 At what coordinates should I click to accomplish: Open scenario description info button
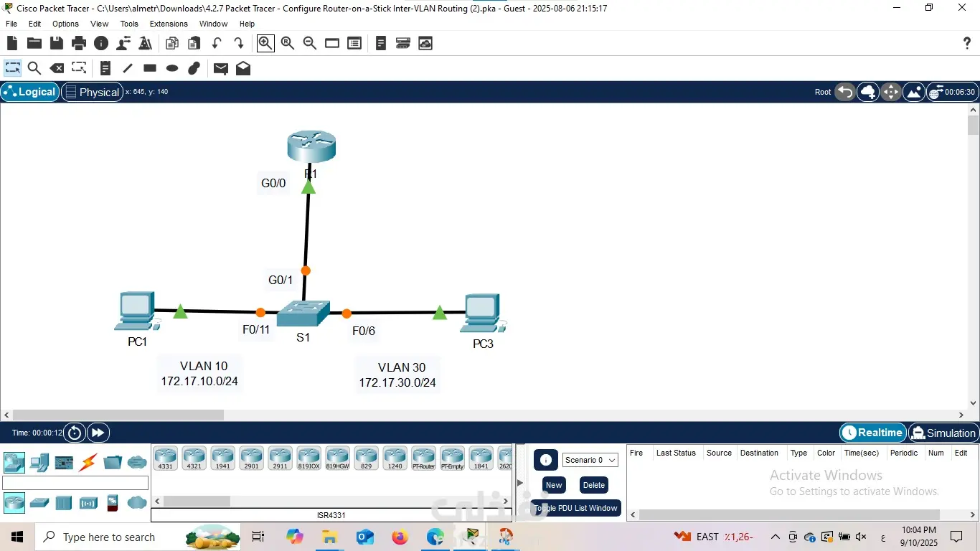546,461
